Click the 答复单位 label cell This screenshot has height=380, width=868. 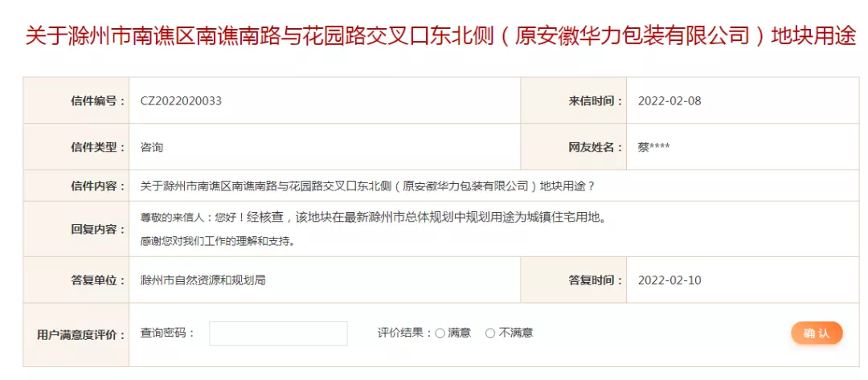click(x=76, y=280)
